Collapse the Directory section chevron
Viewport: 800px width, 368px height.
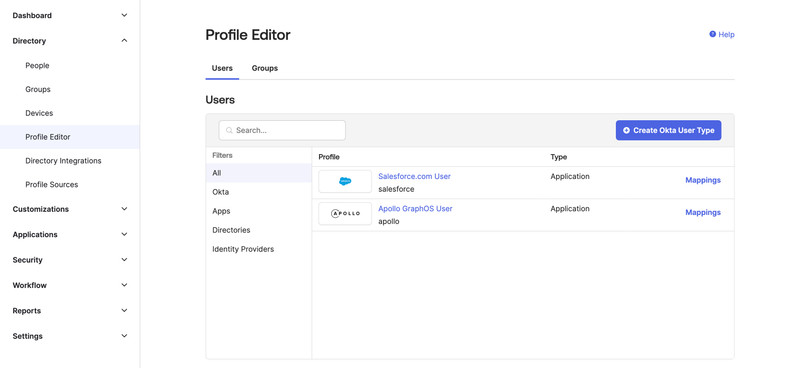[x=124, y=41]
